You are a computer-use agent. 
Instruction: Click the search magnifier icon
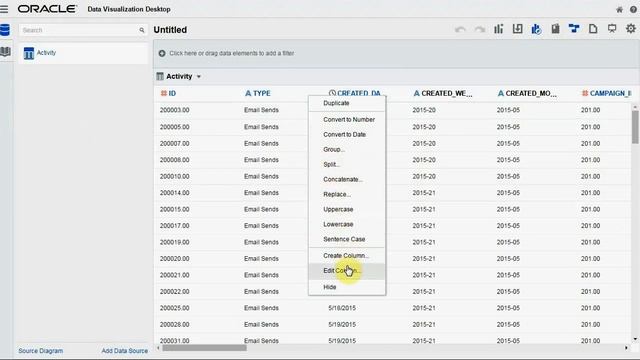pyautogui.click(x=142, y=30)
